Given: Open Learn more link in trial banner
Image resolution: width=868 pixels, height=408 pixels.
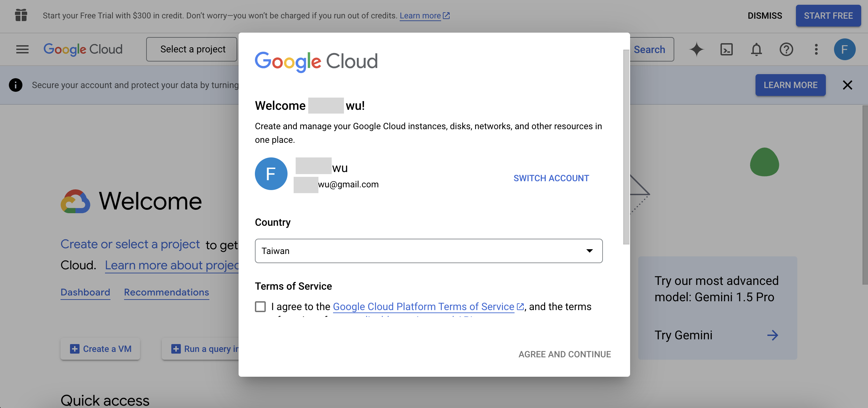Looking at the screenshot, I should click(420, 16).
